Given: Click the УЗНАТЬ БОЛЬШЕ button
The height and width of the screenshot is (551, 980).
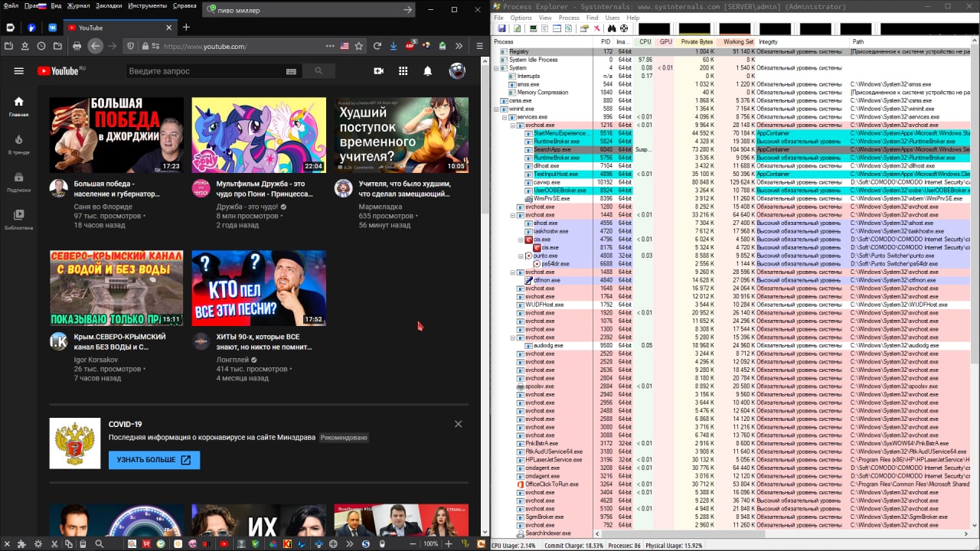Looking at the screenshot, I should [x=154, y=460].
